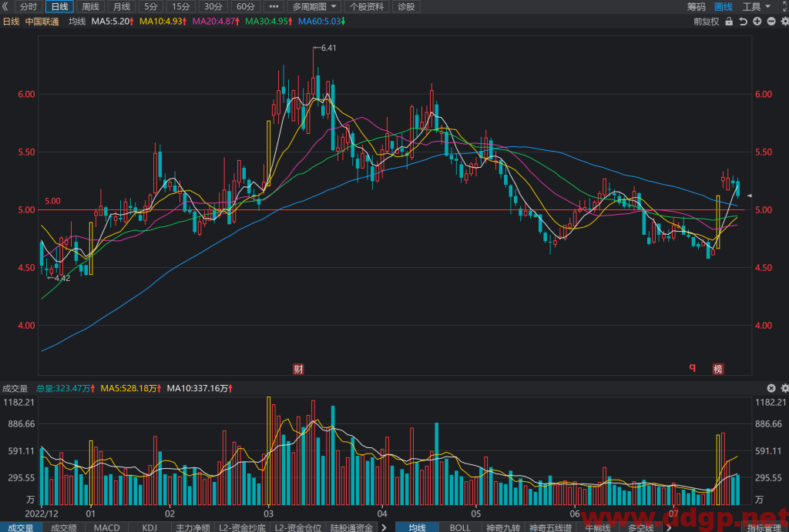The height and width of the screenshot is (532, 789).
Task: Select the L2-资金抄底 indicator tab
Action: click(x=243, y=527)
